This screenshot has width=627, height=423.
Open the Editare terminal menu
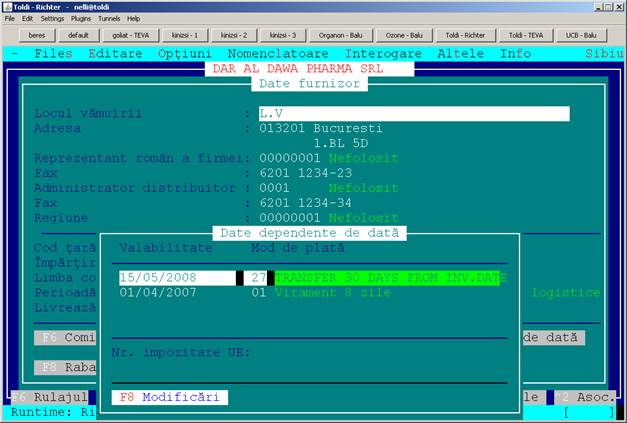tap(116, 53)
